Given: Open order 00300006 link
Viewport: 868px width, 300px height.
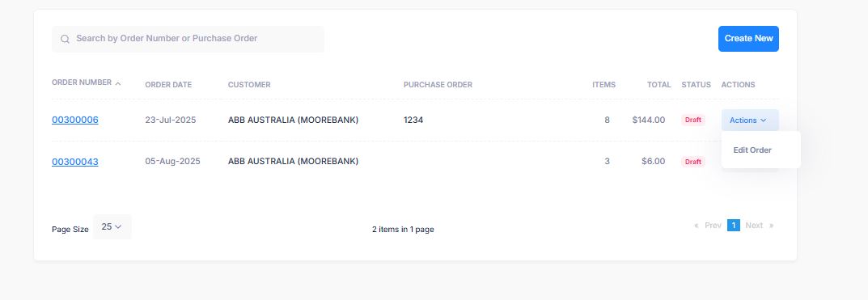Looking at the screenshot, I should point(75,120).
